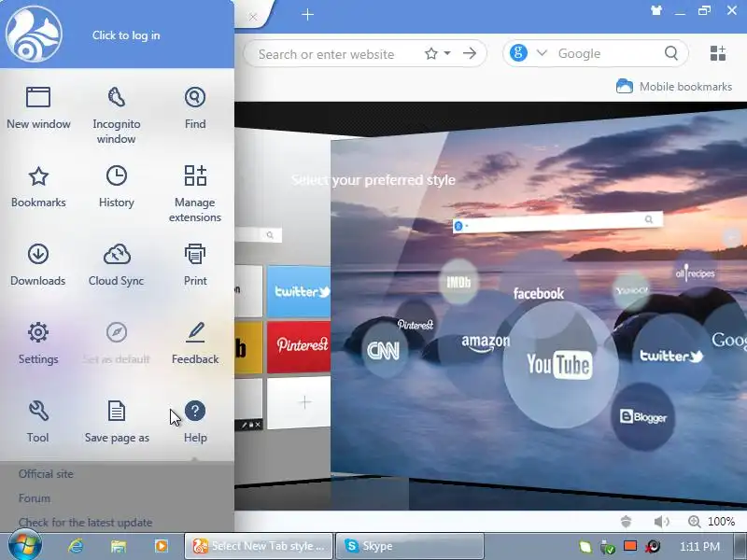Open Mobile bookmarks
The height and width of the screenshot is (560, 747).
coord(674,87)
